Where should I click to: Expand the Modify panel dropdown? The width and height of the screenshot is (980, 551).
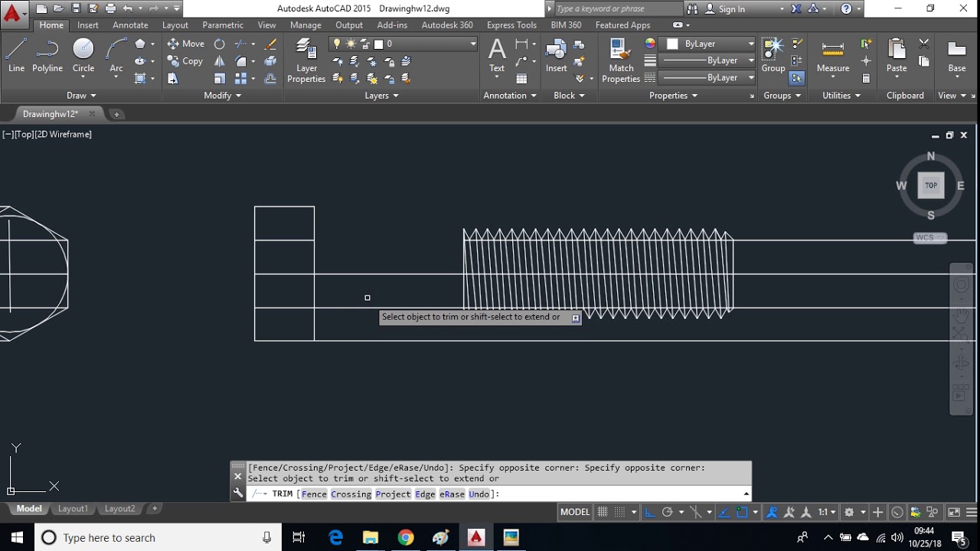pos(223,96)
